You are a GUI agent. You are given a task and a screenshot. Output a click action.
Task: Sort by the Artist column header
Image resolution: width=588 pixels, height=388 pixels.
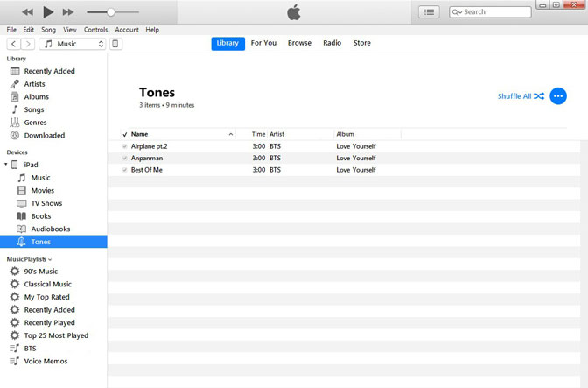tap(300, 134)
